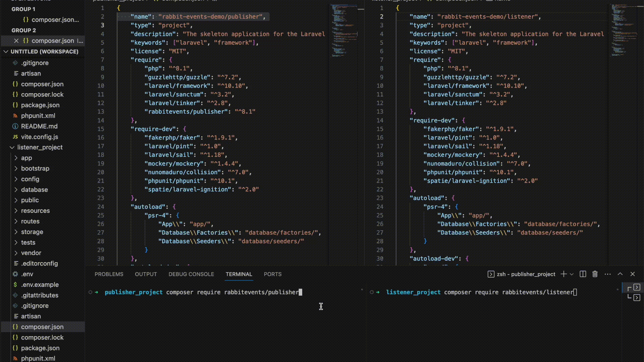Click the left editor minimap
The width and height of the screenshot is (644, 362).
(x=344, y=30)
